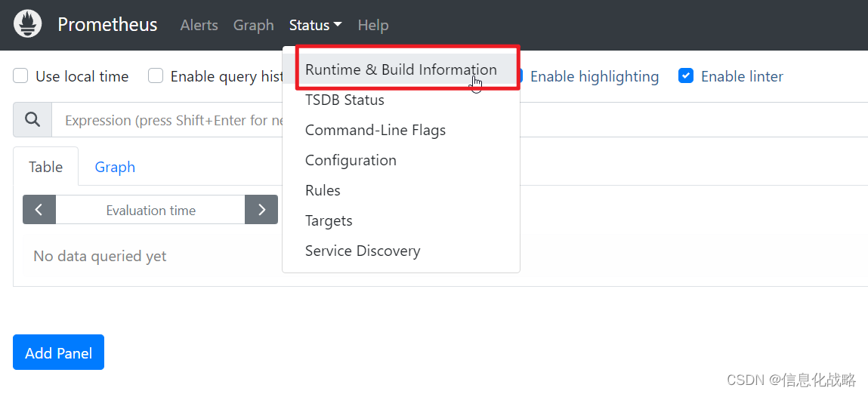Click the magnifying glass search icon
This screenshot has width=868, height=394.
pos(32,119)
